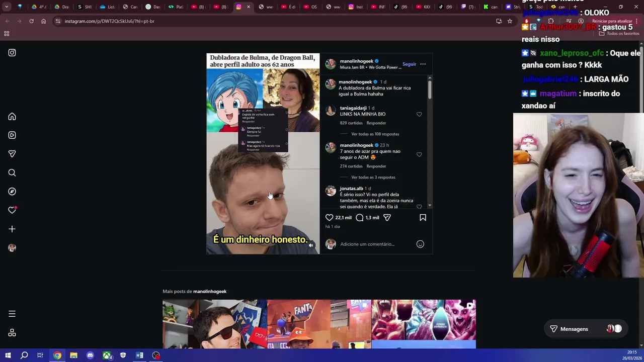
Task: Switch to the 'OS' YouTube browser tab
Action: coord(311,7)
